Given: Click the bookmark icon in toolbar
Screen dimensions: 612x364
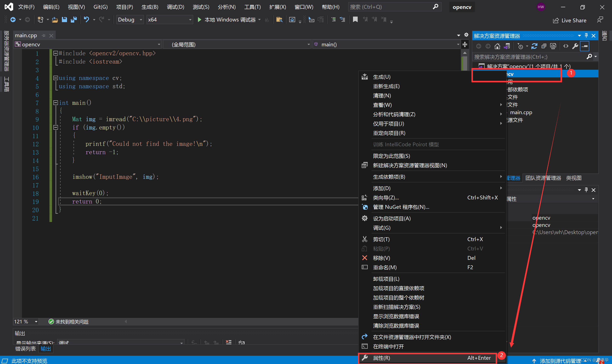Looking at the screenshot, I should point(355,20).
